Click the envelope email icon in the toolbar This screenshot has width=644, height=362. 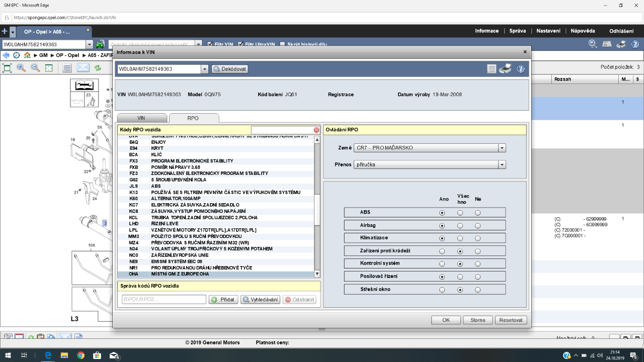tap(83, 68)
